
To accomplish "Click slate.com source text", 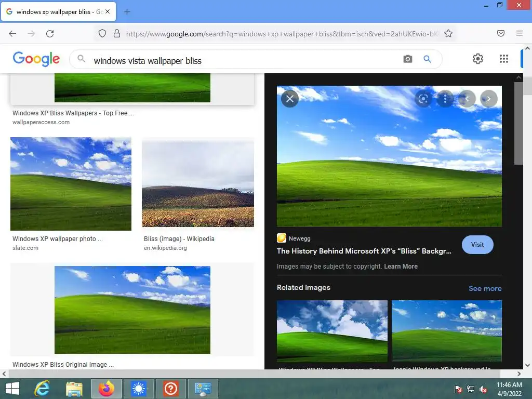I will click(25, 248).
